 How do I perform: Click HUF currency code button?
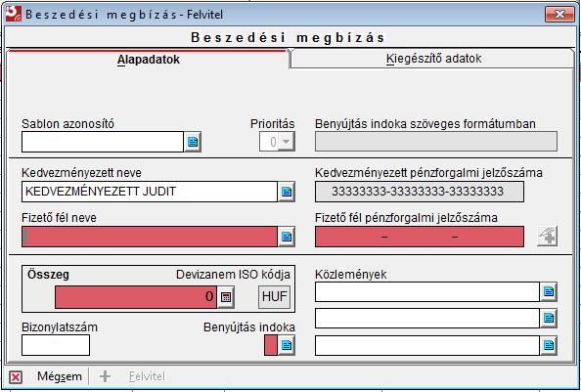274,297
